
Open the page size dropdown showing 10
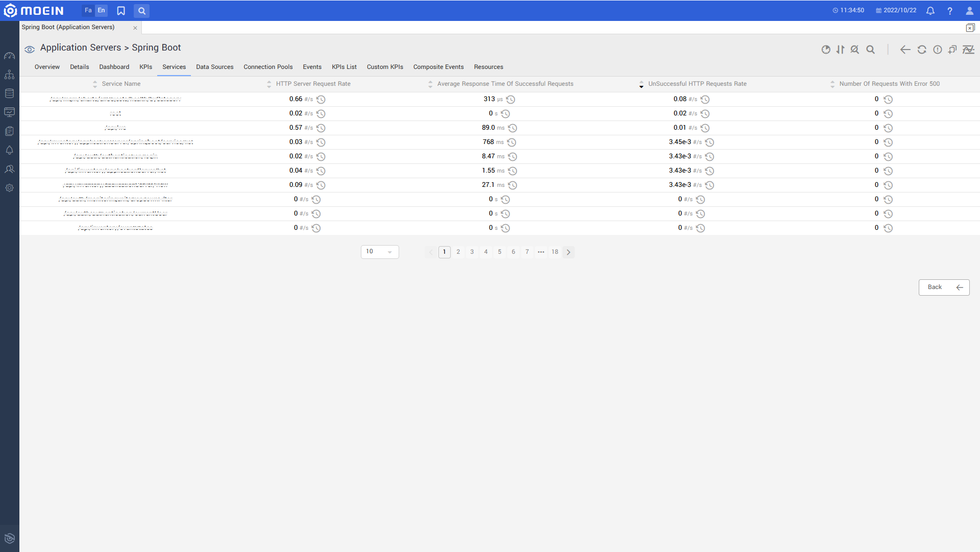[380, 252]
